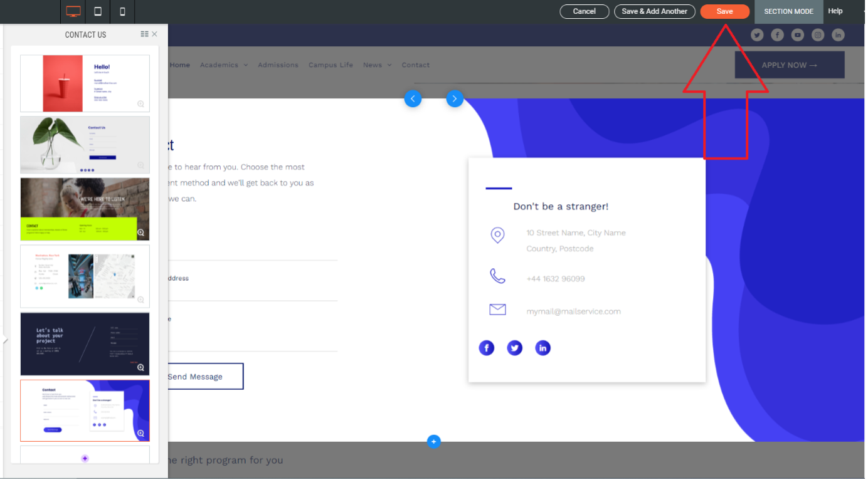The image size is (868, 480).
Task: Select Contact in the navigation menu
Action: pos(415,65)
